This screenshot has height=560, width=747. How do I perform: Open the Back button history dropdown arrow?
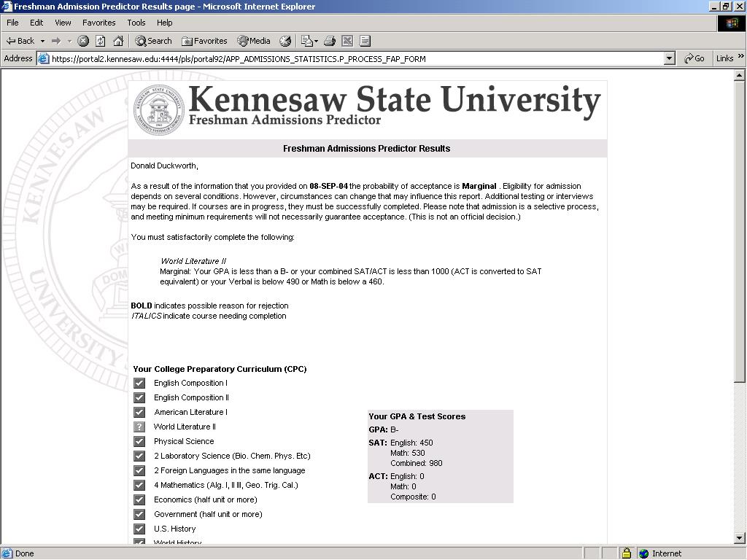[x=42, y=41]
